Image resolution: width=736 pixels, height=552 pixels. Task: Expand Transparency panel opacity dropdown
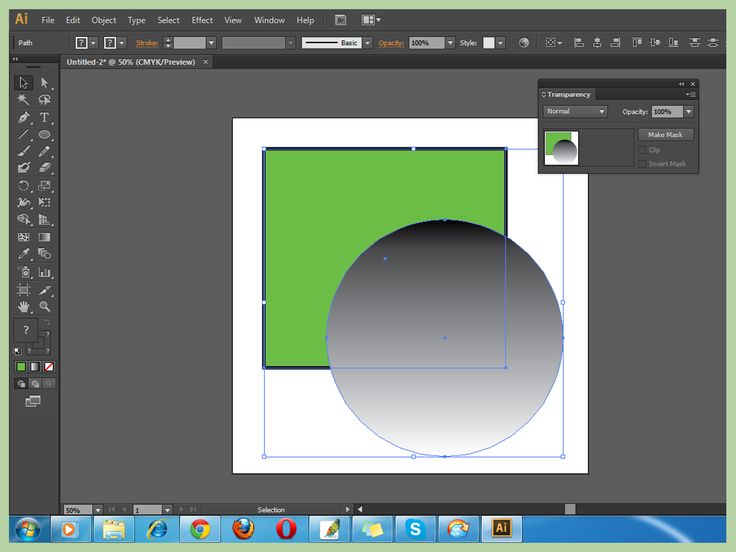pos(688,112)
